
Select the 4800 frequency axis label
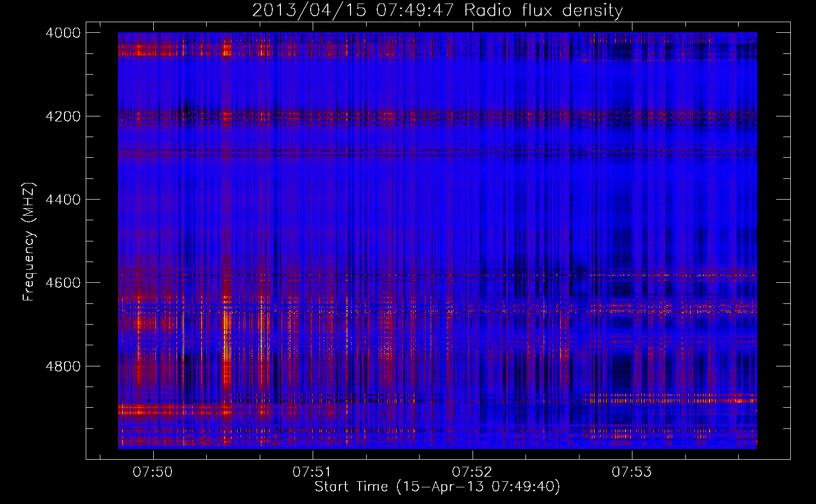pyautogui.click(x=63, y=366)
